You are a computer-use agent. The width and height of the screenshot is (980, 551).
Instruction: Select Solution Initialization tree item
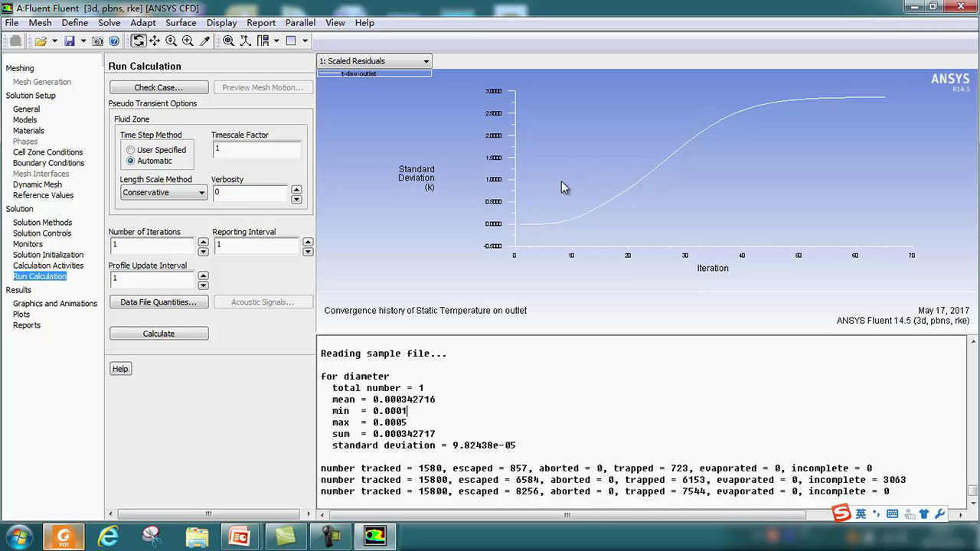(x=48, y=255)
